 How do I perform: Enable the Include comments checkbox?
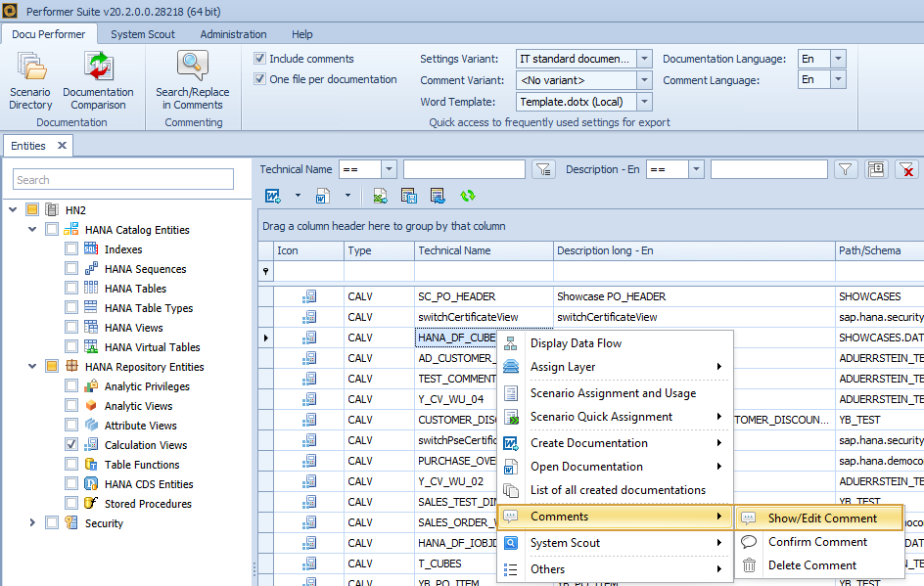pyautogui.click(x=258, y=59)
